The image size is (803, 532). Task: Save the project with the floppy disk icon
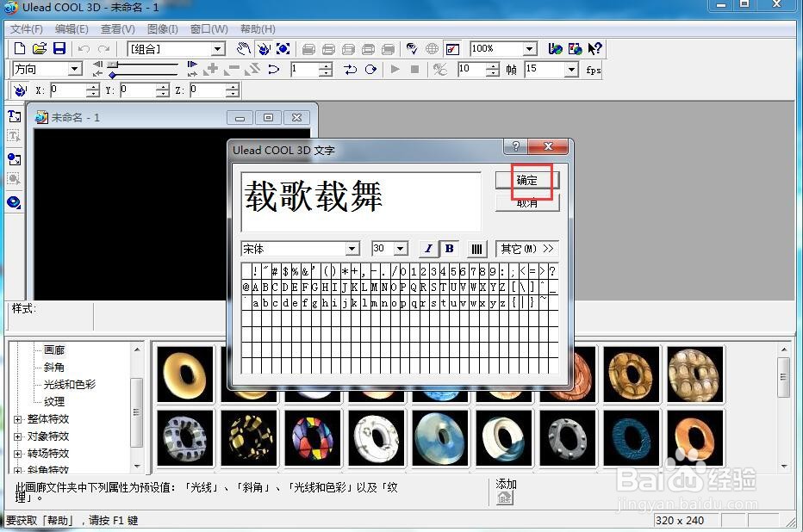(x=59, y=49)
